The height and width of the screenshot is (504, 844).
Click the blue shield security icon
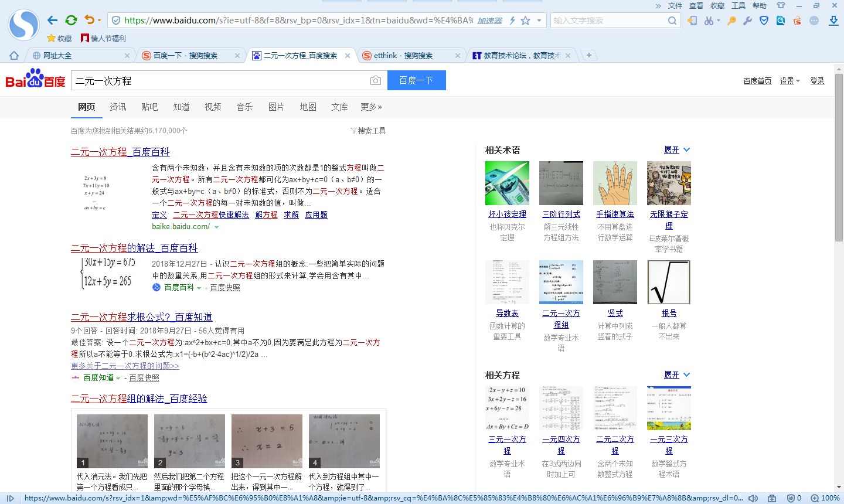(x=764, y=21)
